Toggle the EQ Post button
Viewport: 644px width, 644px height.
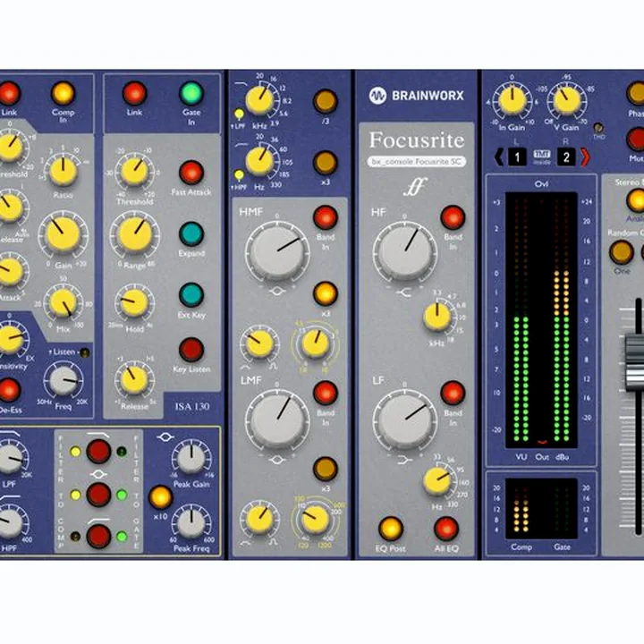tap(391, 529)
